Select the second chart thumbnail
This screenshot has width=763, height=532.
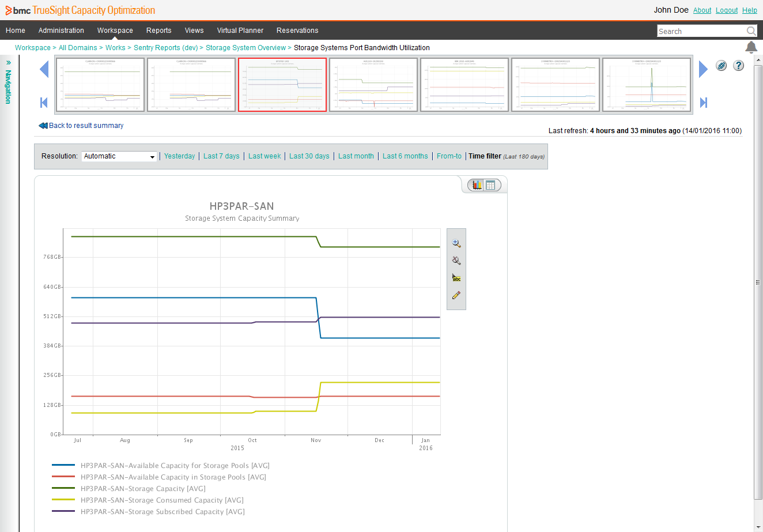pos(191,85)
